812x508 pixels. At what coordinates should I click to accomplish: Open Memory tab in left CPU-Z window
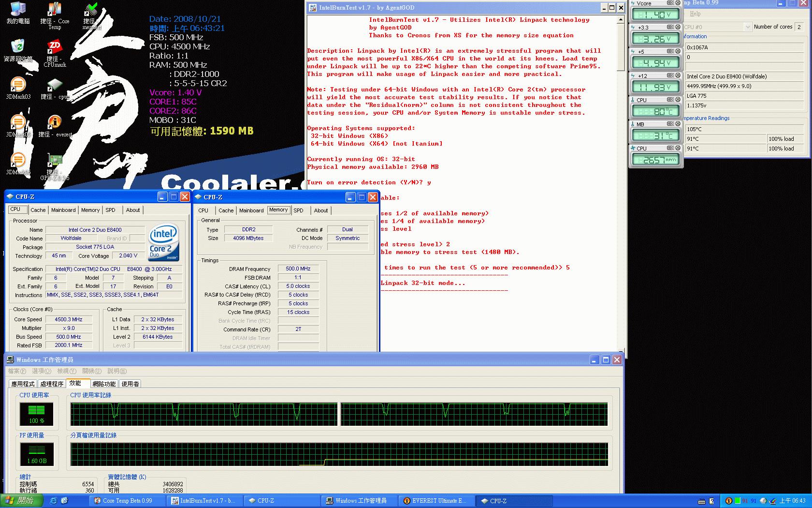[90, 210]
